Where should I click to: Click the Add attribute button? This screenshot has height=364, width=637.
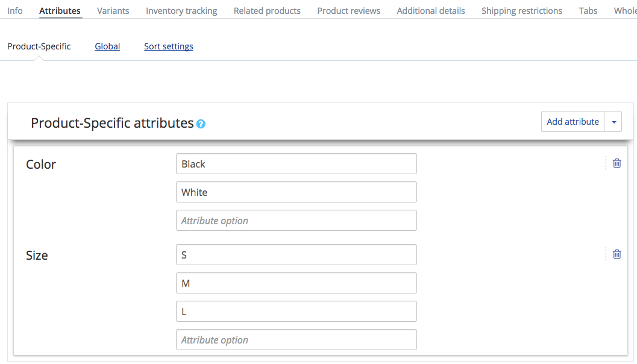573,121
